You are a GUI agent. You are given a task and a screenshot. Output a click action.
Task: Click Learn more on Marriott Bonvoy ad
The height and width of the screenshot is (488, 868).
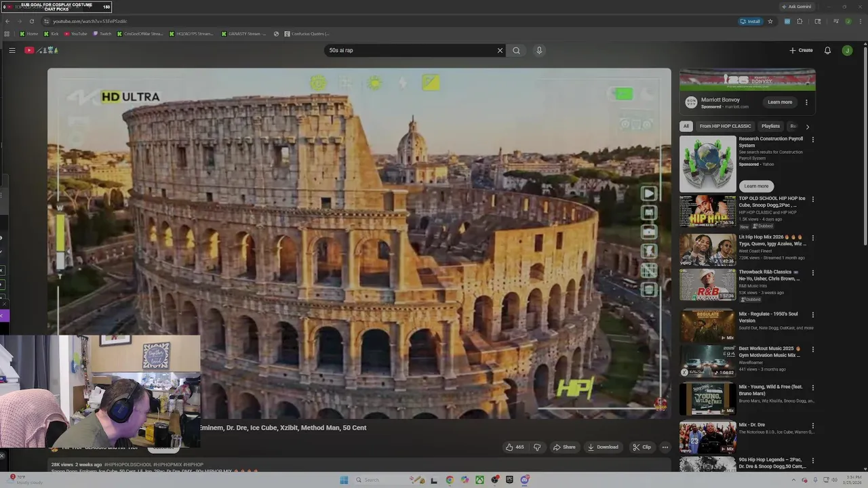click(780, 102)
